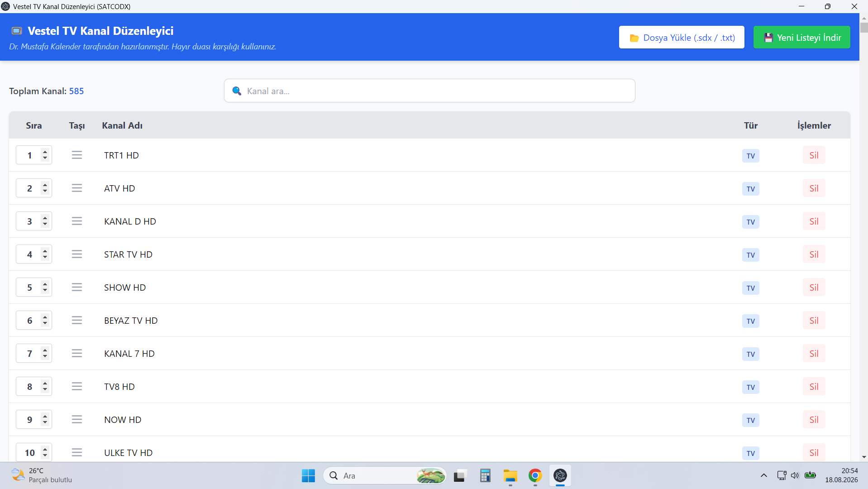Click the order number field for ULKE TV HD
The height and width of the screenshot is (489, 868).
click(x=33, y=452)
